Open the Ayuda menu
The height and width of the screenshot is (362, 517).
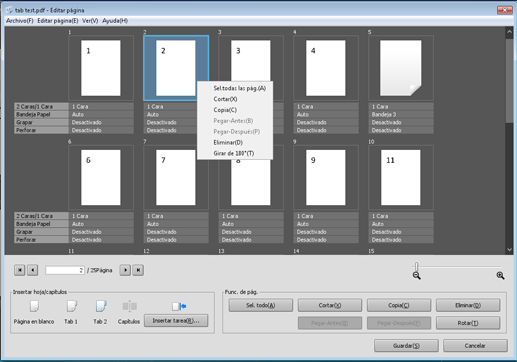(115, 21)
